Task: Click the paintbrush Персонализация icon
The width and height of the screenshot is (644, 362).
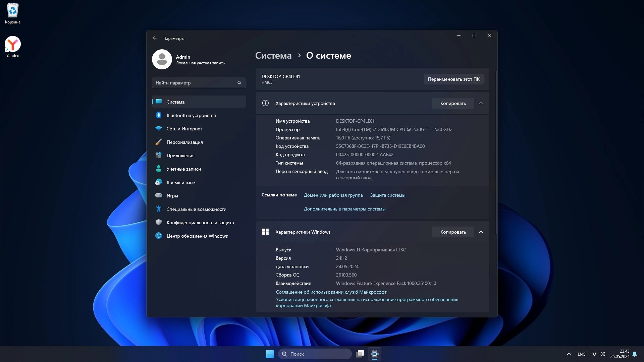Action: (159, 142)
